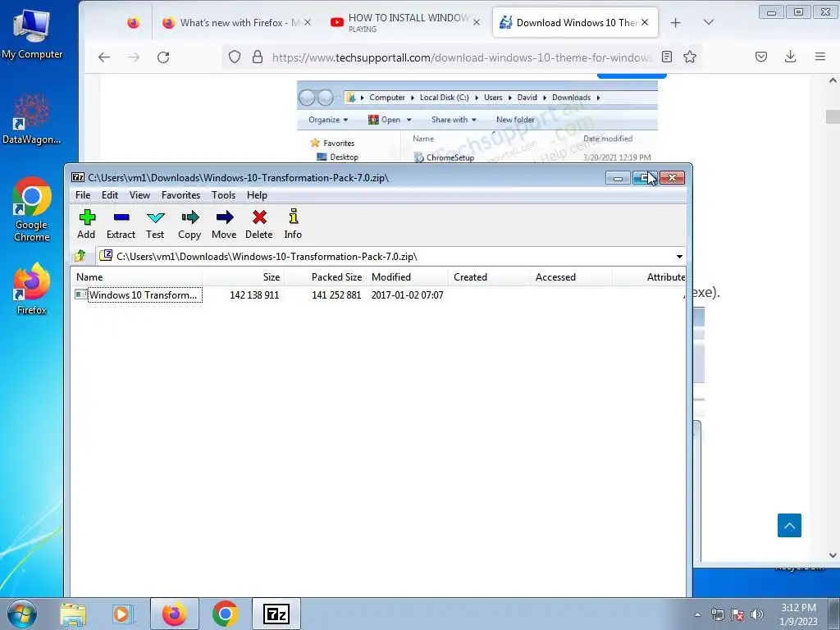840x630 pixels.
Task: Click the 7-Zip address path field
Action: pyautogui.click(x=385, y=257)
